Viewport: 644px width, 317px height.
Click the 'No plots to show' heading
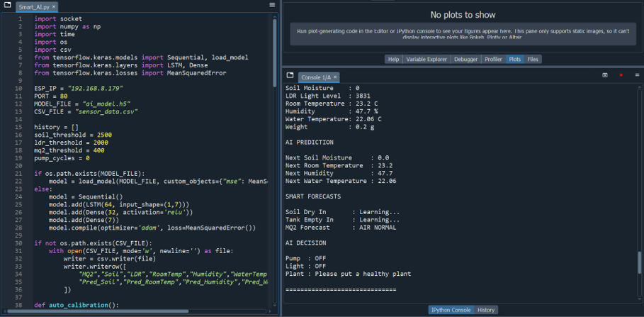pos(463,15)
